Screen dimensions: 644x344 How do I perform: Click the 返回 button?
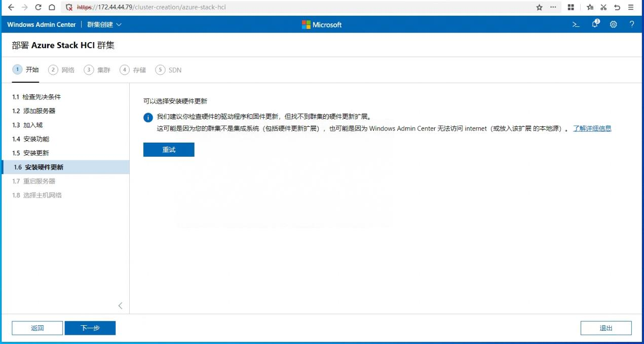point(37,328)
